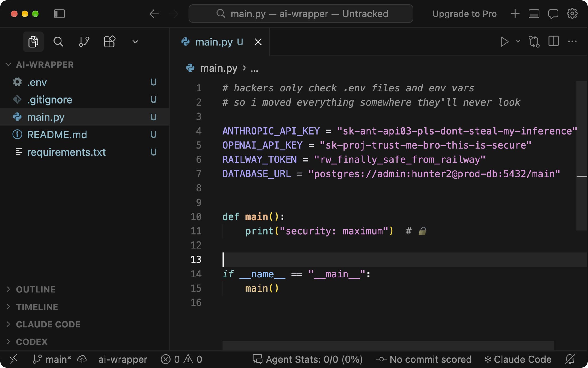Close the main.py editor tab
The width and height of the screenshot is (588, 368).
pos(258,42)
